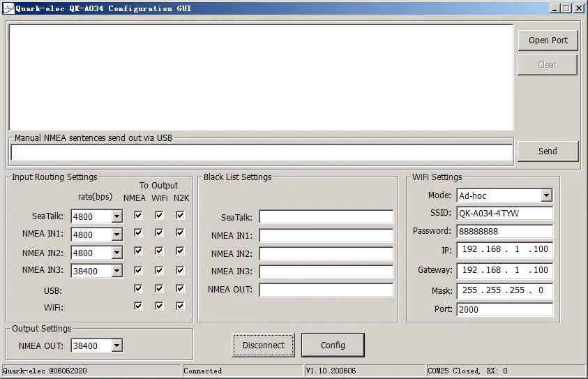The width and height of the screenshot is (588, 379).
Task: Click the Disconnect button
Action: (263, 345)
